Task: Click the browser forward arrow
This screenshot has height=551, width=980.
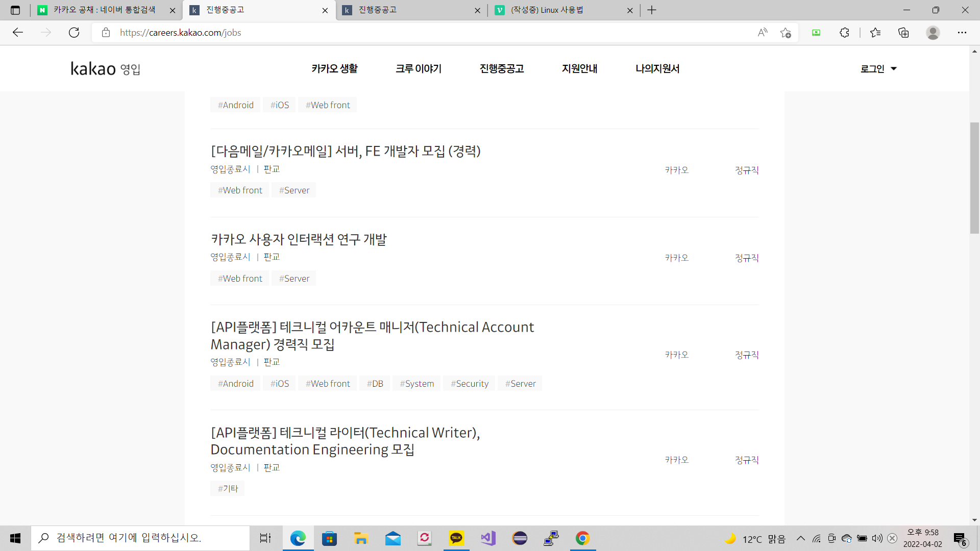Action: (x=46, y=33)
